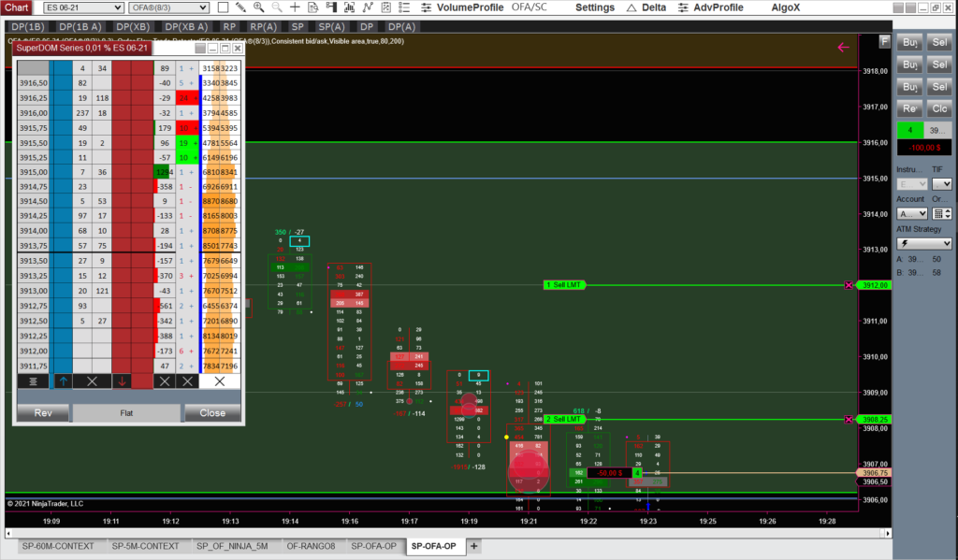Click the green quantity field showing 4
The height and width of the screenshot is (560, 958).
[910, 130]
